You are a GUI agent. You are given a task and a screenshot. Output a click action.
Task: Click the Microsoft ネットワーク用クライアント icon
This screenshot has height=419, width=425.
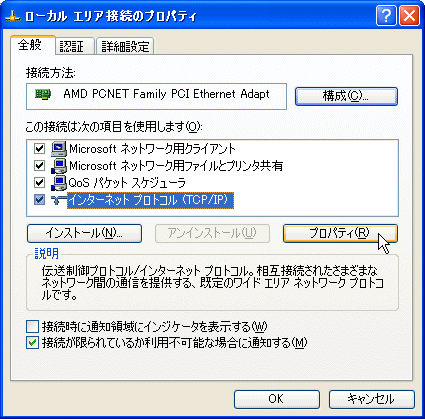click(x=59, y=149)
